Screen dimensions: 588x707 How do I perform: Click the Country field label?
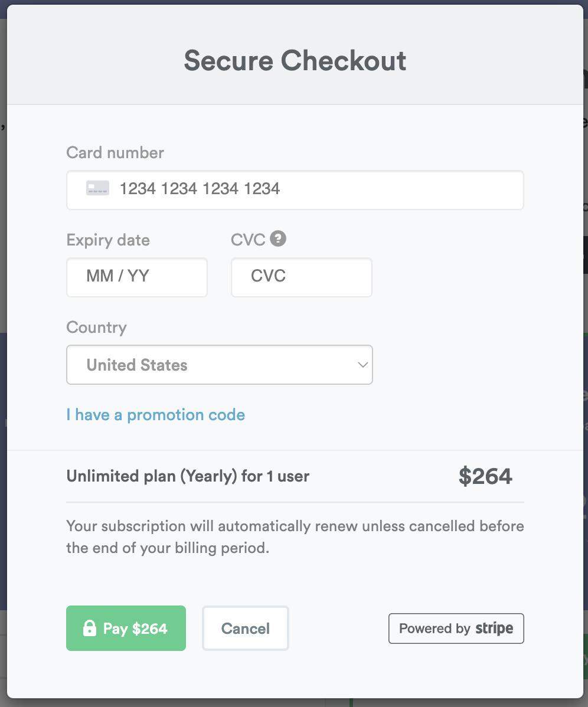point(96,328)
